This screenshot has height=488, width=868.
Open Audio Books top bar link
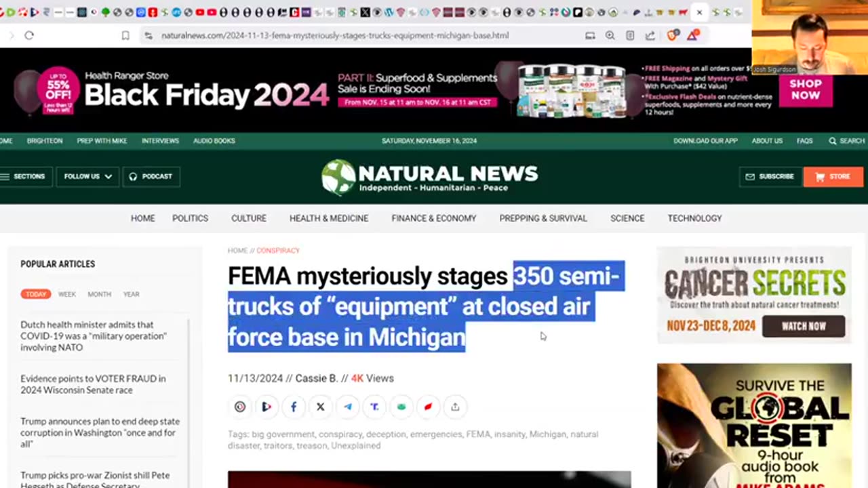pyautogui.click(x=214, y=141)
